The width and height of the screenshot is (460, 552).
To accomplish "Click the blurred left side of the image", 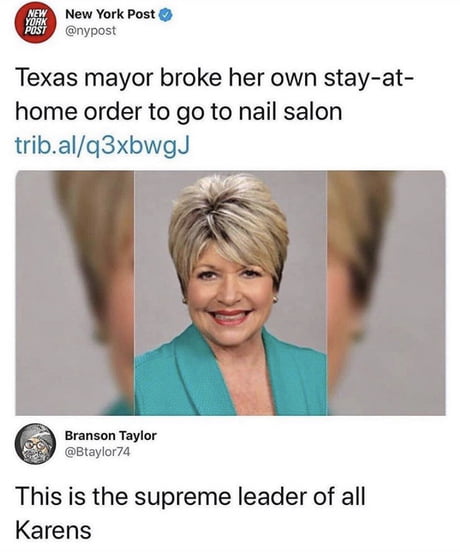I will click(75, 293).
